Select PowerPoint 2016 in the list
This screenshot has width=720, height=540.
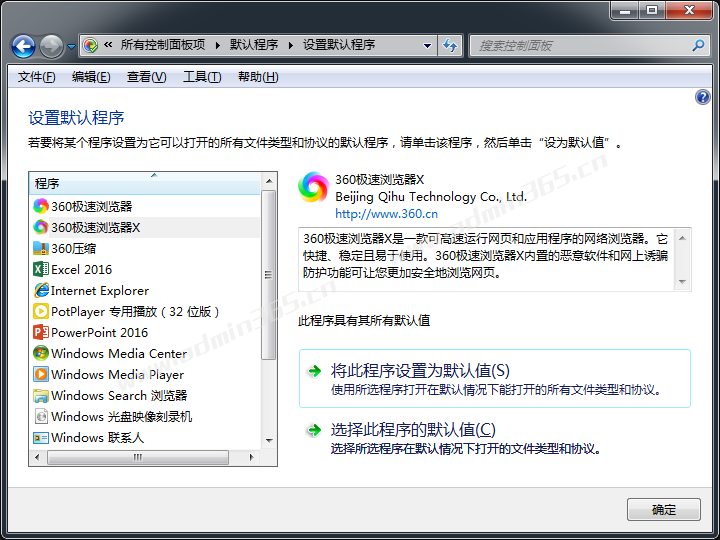[x=100, y=332]
